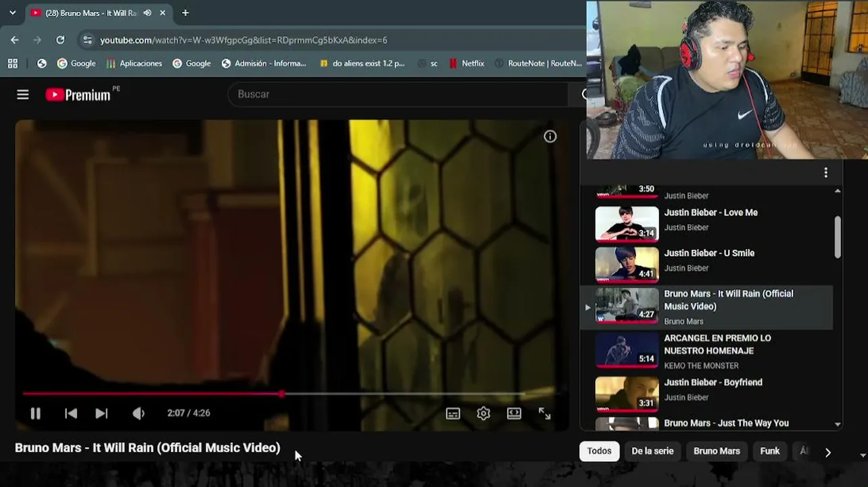Open the do aliens exist bookmark
868x487 pixels.
tap(362, 64)
